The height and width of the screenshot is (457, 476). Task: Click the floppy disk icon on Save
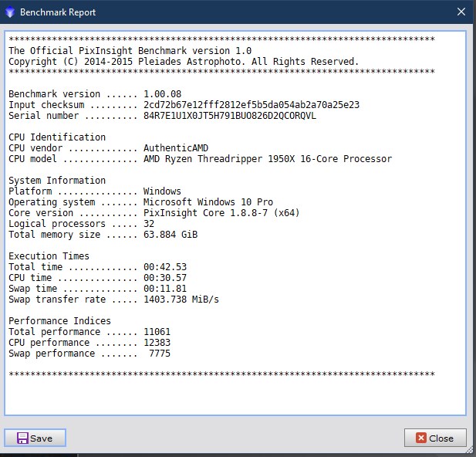[22, 438]
